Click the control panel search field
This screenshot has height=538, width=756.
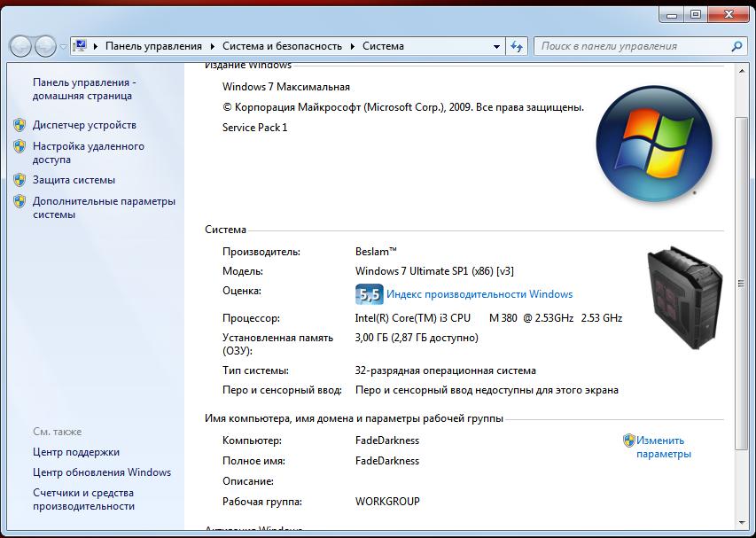[639, 46]
